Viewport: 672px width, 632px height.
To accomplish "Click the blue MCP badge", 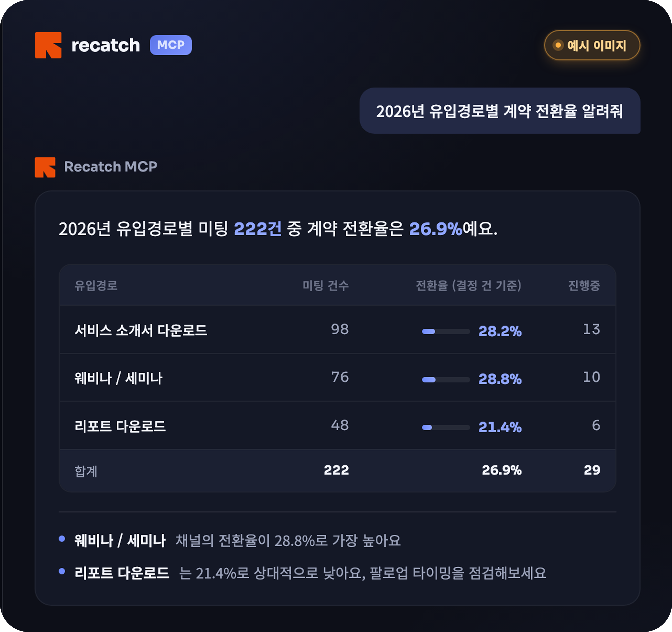I will point(171,45).
